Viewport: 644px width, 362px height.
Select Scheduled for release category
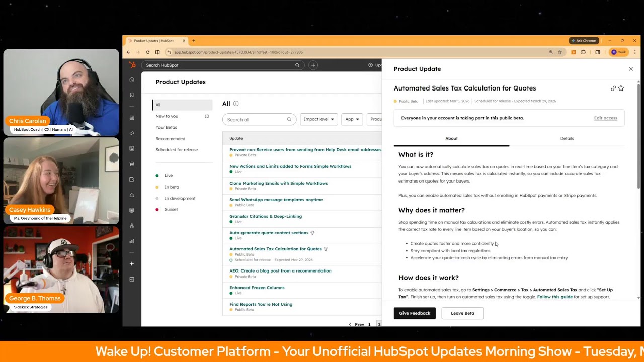pos(177,149)
